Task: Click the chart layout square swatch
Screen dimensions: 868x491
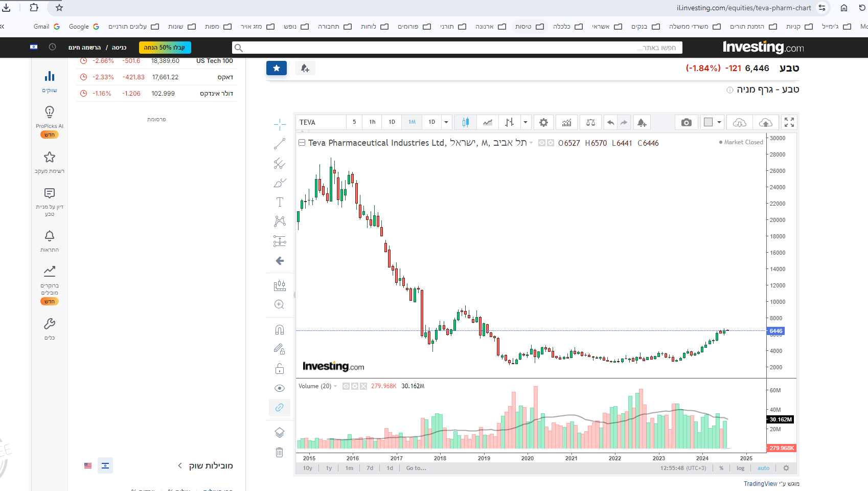Action: 708,122
